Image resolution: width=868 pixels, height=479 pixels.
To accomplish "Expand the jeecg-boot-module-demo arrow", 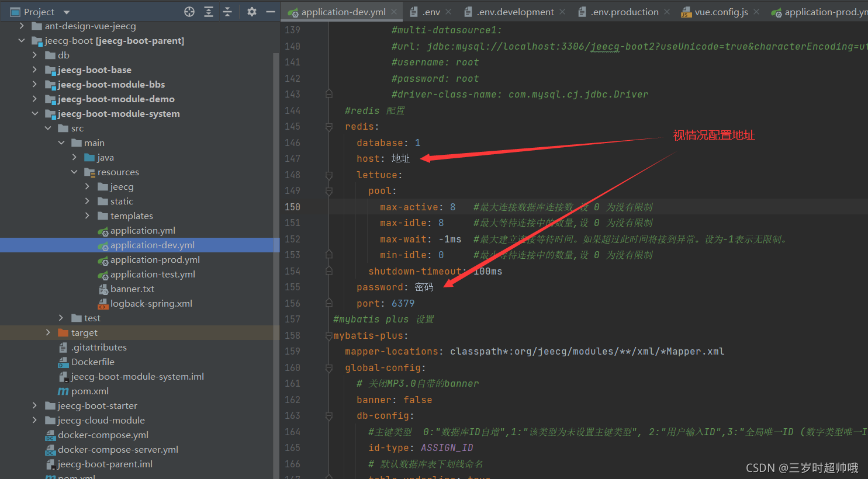I will pyautogui.click(x=34, y=99).
